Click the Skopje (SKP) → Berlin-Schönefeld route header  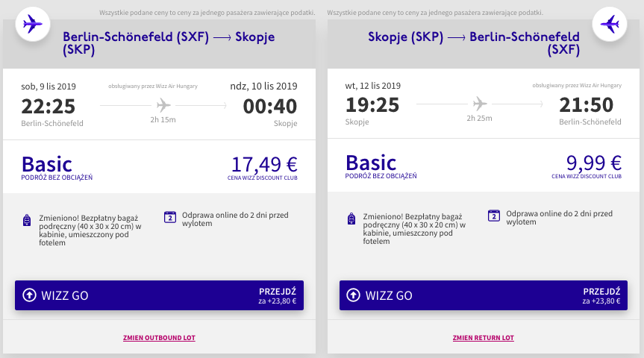point(473,43)
